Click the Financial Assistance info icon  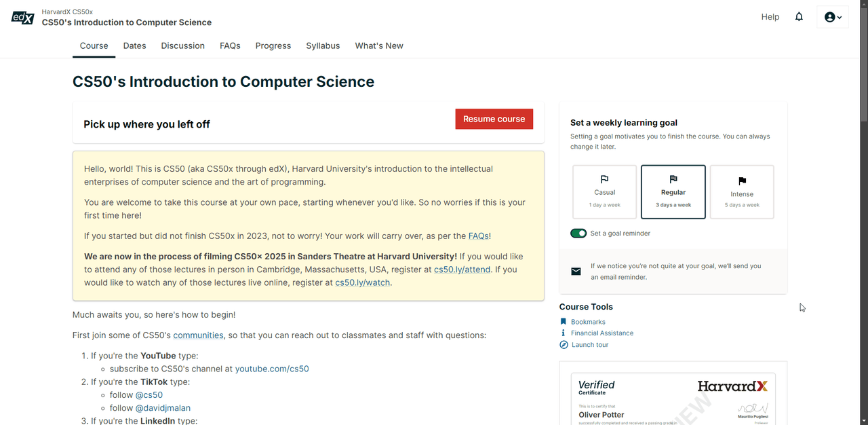[x=563, y=333]
